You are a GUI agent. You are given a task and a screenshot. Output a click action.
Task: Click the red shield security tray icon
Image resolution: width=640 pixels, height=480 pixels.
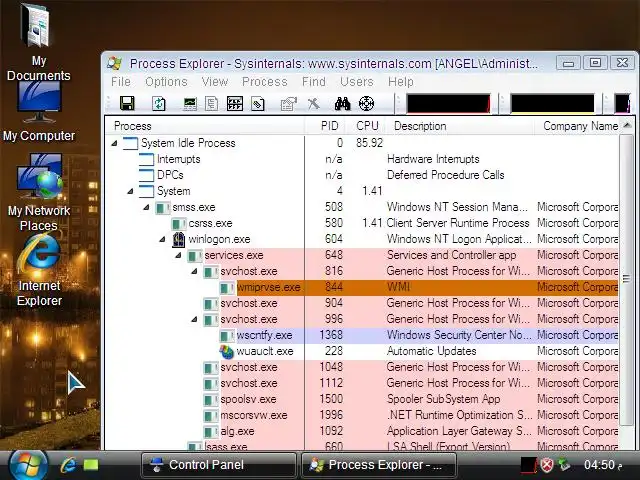click(x=547, y=465)
